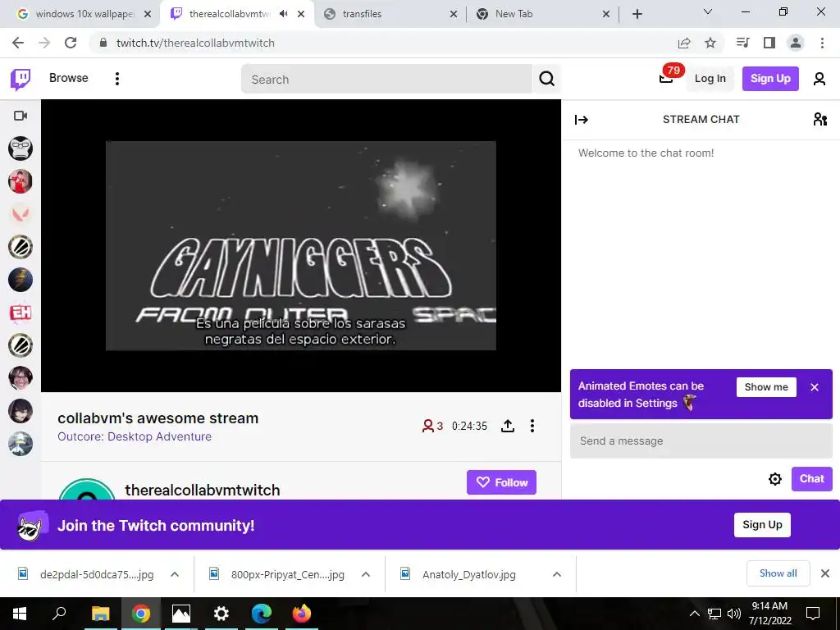840x630 pixels.
Task: Focus the Send a message box
Action: [701, 441]
